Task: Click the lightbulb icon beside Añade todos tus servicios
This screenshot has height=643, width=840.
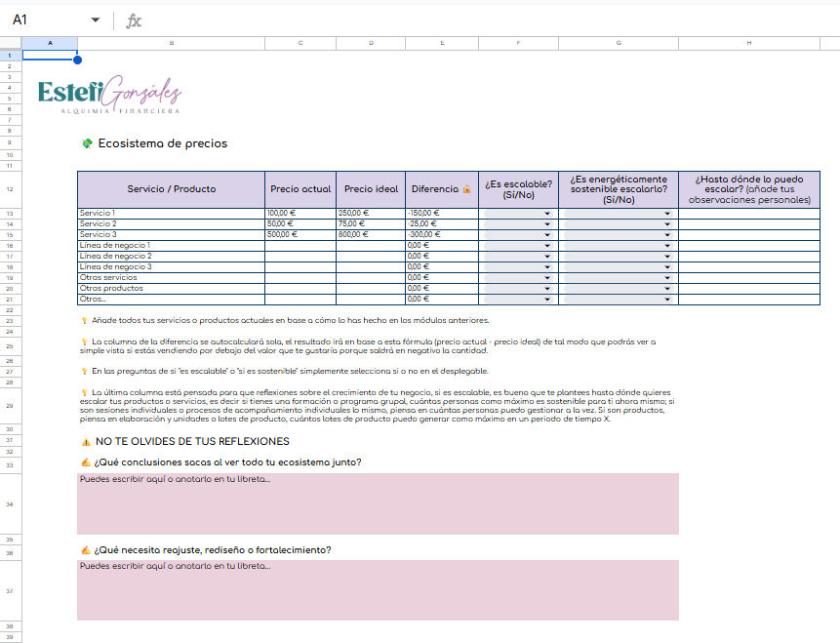Action: 85,320
